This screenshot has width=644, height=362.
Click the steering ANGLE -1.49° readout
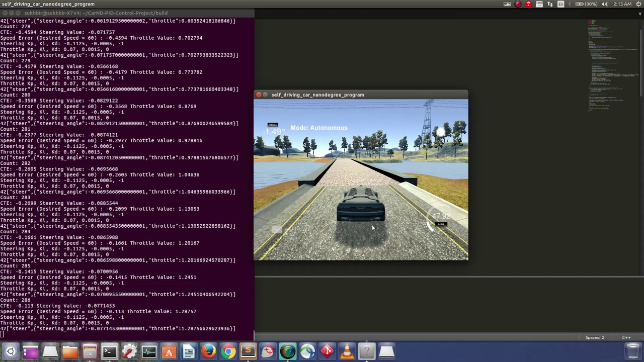[274, 129]
